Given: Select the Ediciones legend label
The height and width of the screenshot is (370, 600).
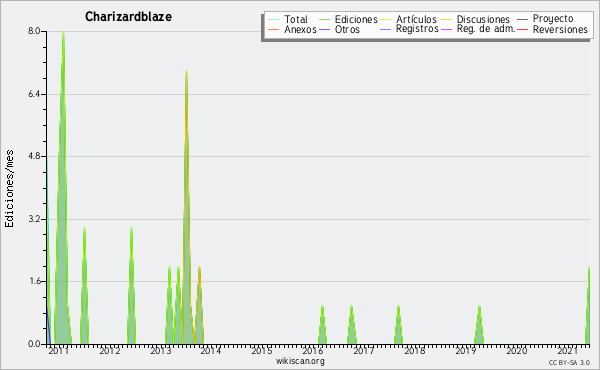Looking at the screenshot, I should click(356, 19).
